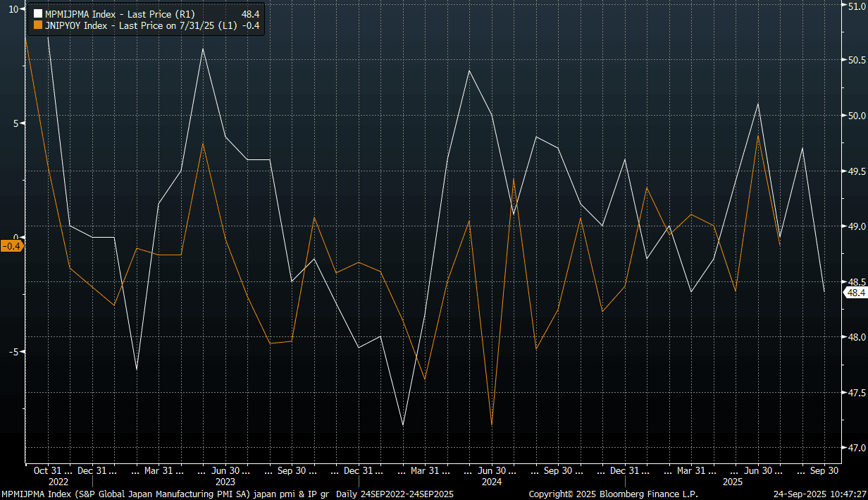Click the -5 label on left axis

click(13, 351)
